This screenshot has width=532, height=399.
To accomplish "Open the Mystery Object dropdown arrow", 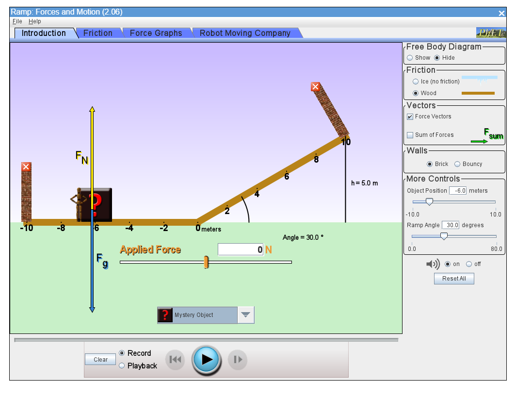I will 246,315.
